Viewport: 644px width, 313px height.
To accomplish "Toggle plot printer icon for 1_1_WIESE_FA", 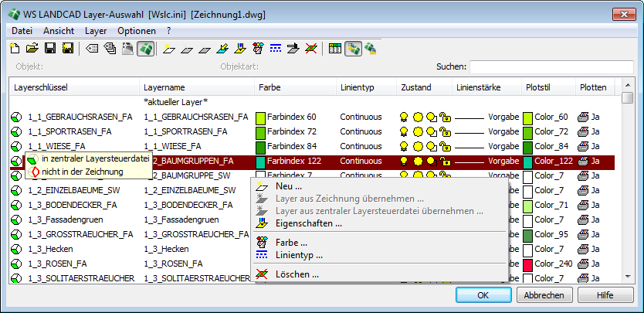I will 585,146.
